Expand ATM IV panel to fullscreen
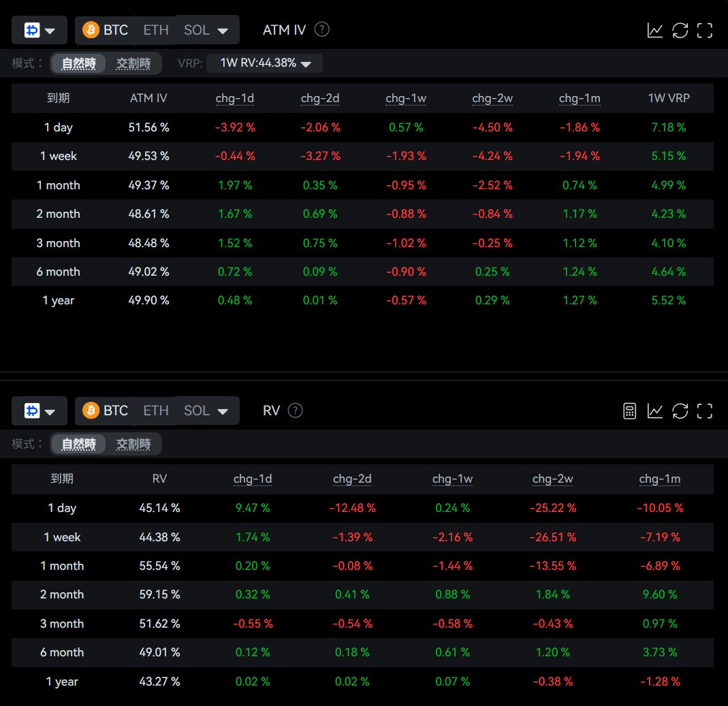This screenshot has width=728, height=706. click(x=705, y=31)
